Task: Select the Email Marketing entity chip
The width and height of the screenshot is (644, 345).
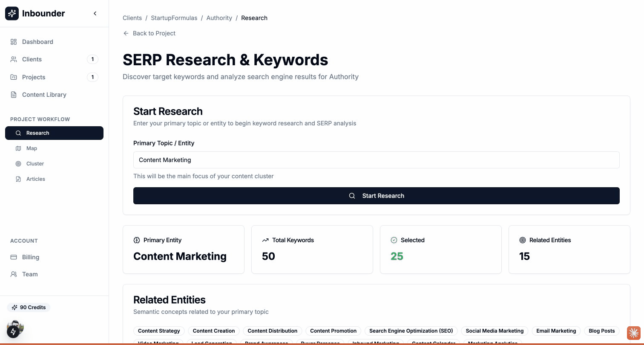Action: pyautogui.click(x=556, y=331)
